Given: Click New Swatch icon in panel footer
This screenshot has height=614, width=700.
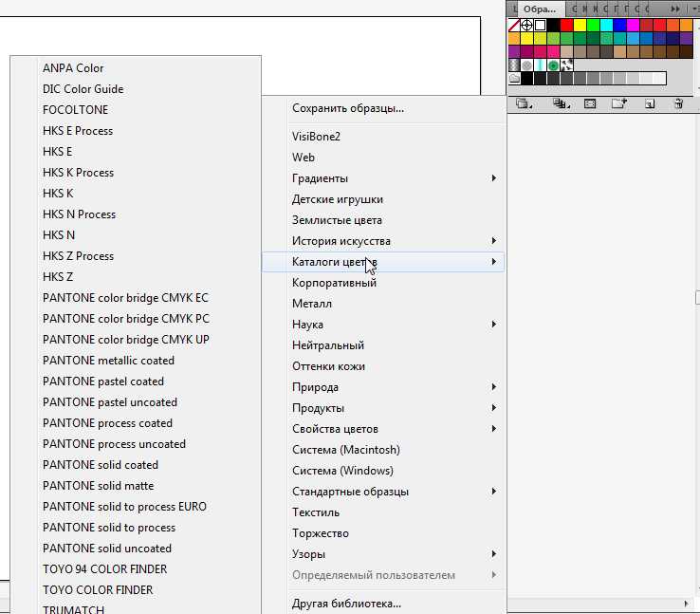Looking at the screenshot, I should click(650, 104).
